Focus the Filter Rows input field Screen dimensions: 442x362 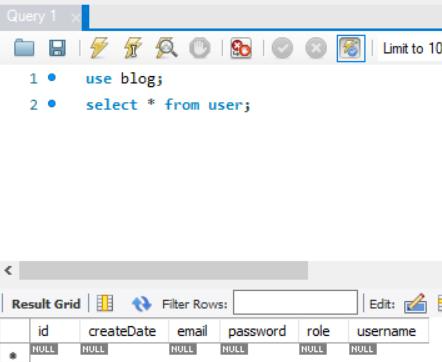click(295, 302)
